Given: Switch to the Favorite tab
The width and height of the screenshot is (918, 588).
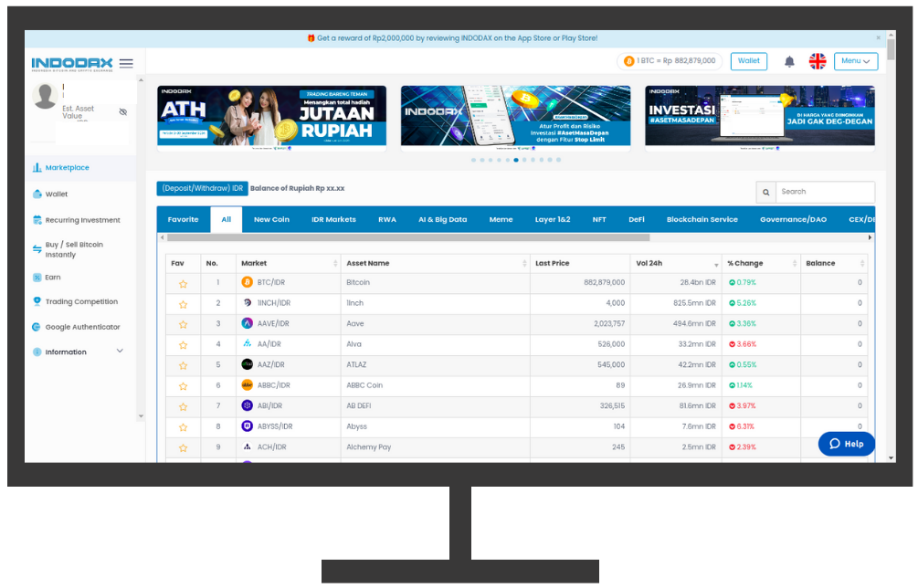Looking at the screenshot, I should pos(184,219).
